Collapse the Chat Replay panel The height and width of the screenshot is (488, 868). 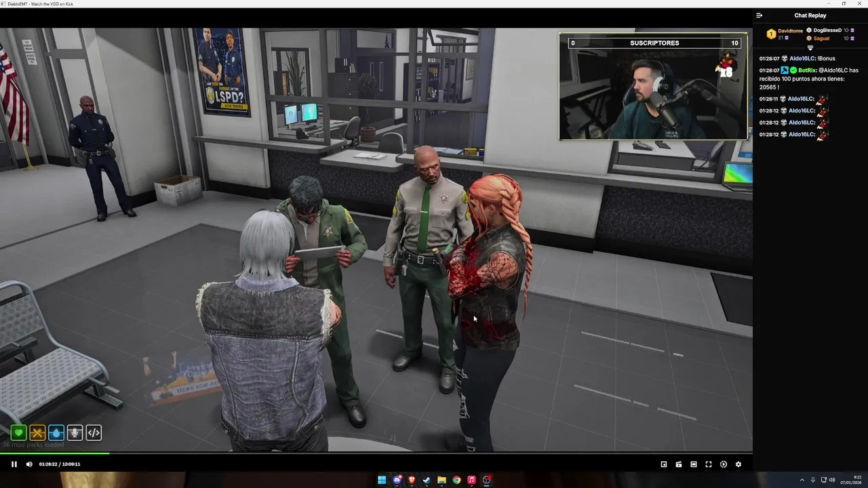click(x=759, y=16)
